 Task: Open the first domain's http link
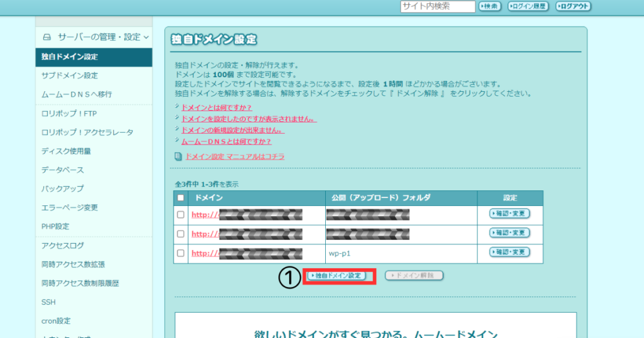point(204,215)
